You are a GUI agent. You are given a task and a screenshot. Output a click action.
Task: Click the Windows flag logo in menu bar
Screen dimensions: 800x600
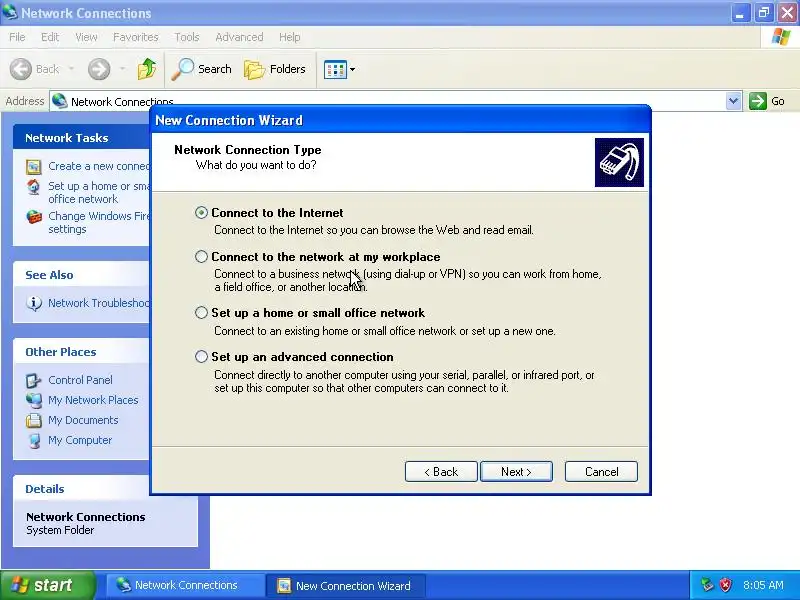pos(781,37)
